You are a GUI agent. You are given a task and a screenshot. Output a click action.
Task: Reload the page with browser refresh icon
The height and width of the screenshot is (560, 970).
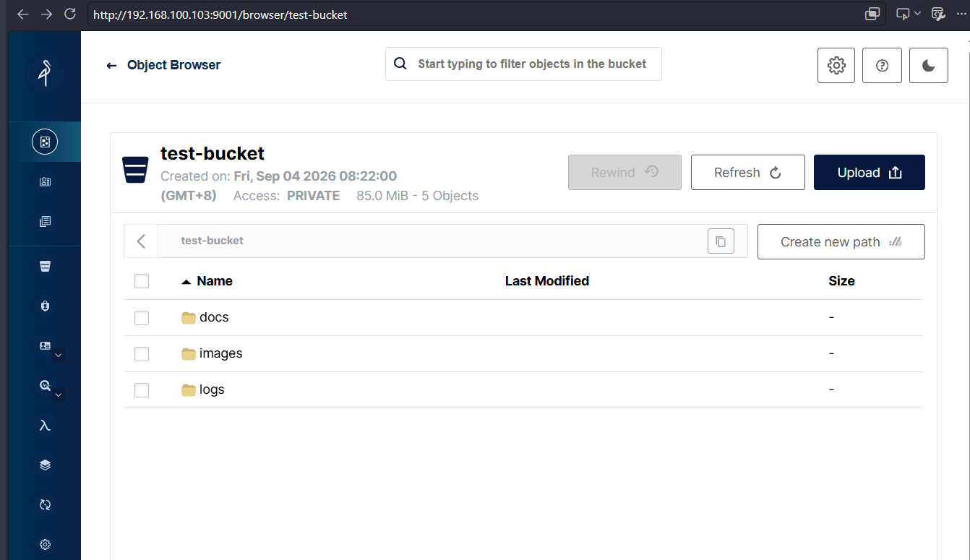point(70,14)
